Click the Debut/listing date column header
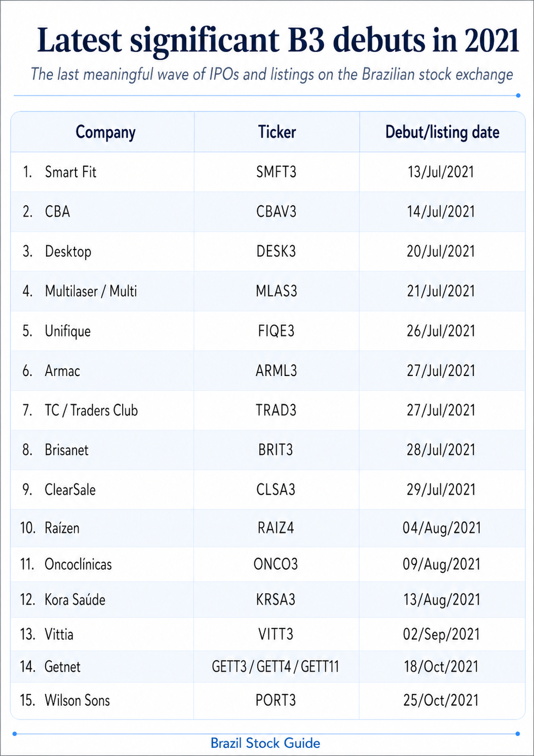The width and height of the screenshot is (534, 756). [442, 132]
